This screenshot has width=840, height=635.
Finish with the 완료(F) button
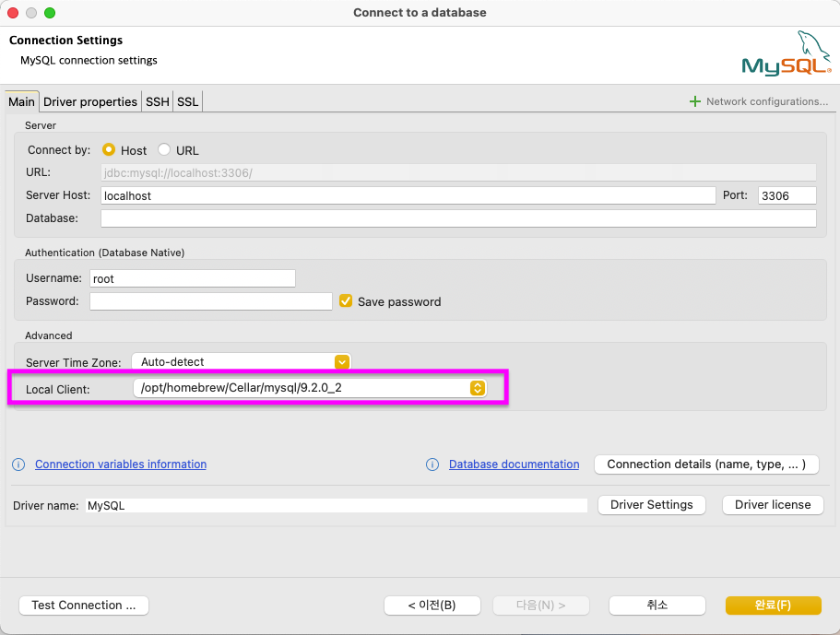(x=773, y=605)
